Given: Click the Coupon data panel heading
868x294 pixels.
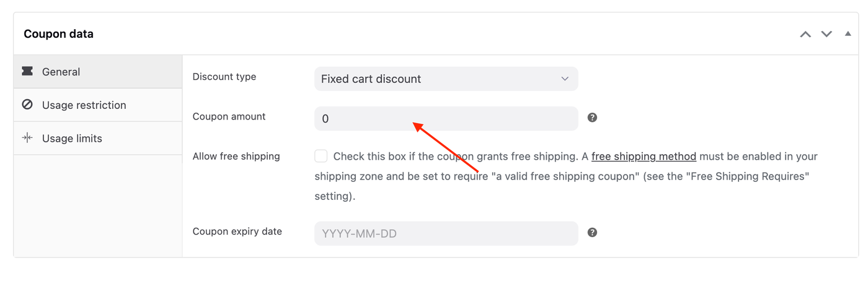Looking at the screenshot, I should point(58,34).
